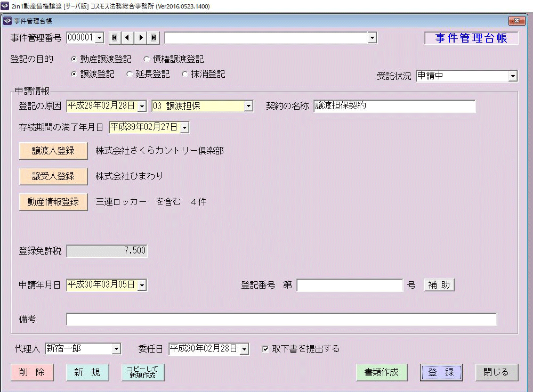533x392 pixels.
Task: Open 動産情報登録 button
Action: pos(53,202)
